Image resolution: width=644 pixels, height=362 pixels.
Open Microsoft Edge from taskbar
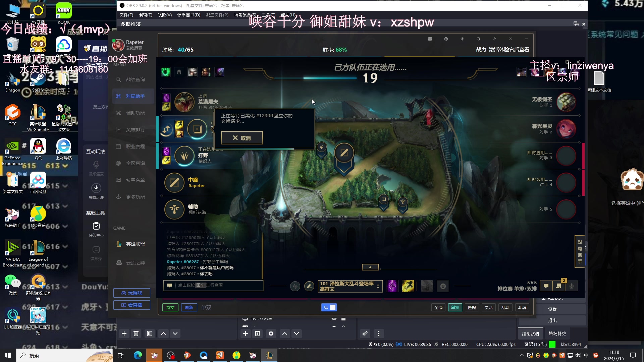pyautogui.click(x=138, y=355)
